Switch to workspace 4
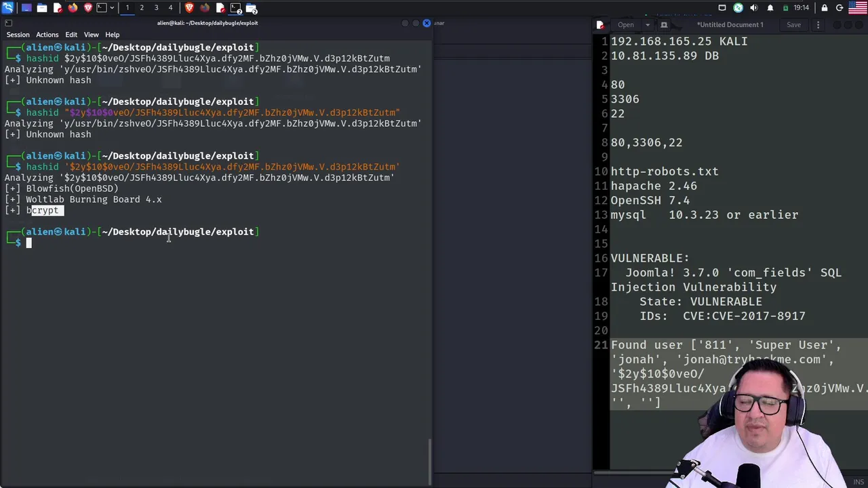The width and height of the screenshot is (868, 488). (170, 8)
